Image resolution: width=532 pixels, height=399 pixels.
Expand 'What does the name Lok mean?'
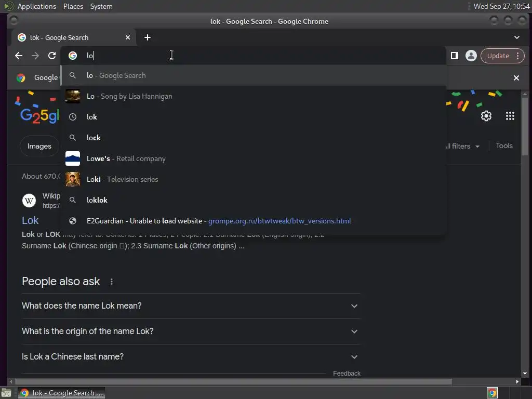coord(191,306)
